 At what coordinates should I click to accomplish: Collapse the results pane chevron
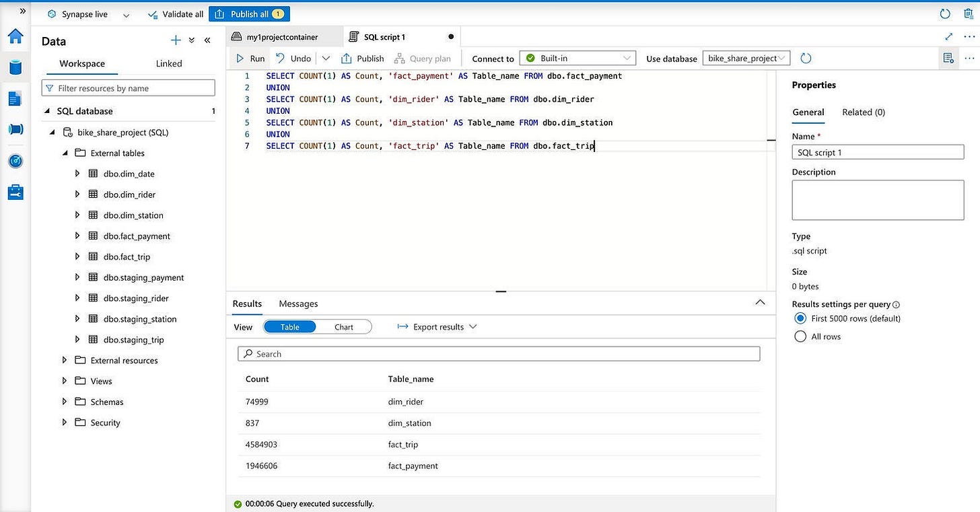point(760,303)
